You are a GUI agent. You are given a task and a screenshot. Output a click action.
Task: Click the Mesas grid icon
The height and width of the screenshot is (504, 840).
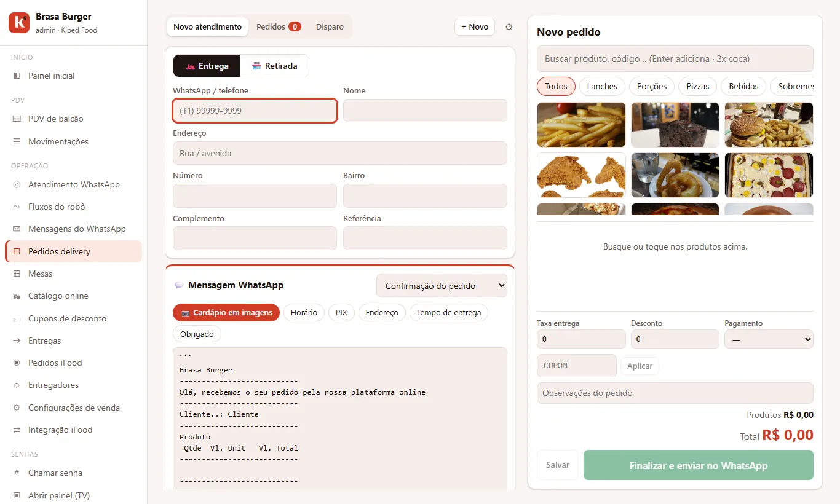tap(17, 274)
